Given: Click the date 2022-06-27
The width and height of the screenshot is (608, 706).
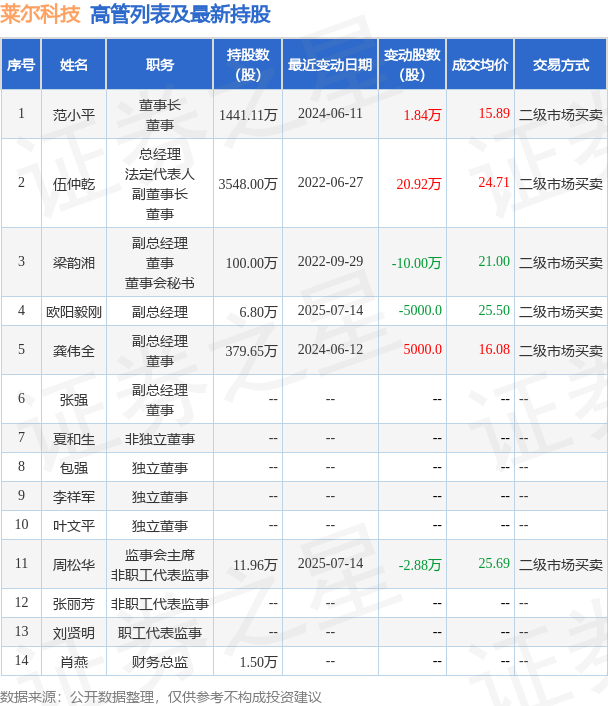Looking at the screenshot, I should coord(330,182).
